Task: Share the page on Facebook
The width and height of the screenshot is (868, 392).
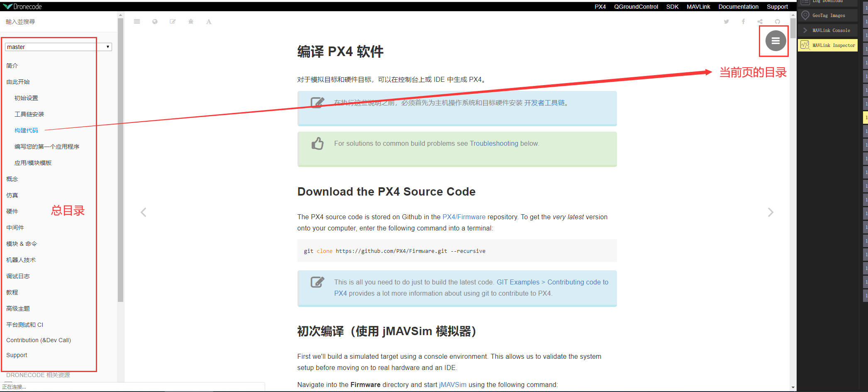Action: click(743, 22)
